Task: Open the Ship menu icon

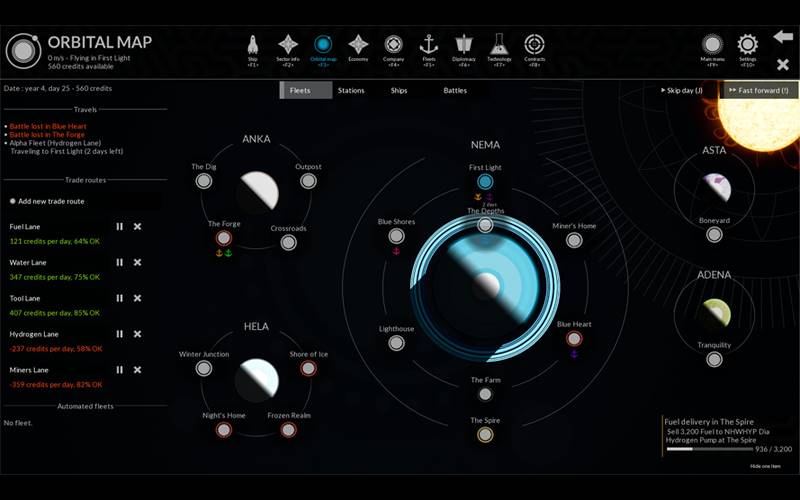Action: coord(252,45)
